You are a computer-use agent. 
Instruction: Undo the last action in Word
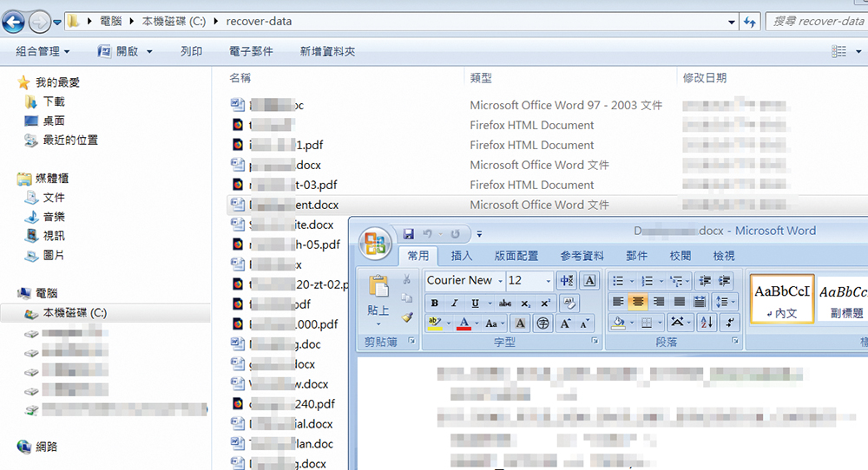(427, 234)
